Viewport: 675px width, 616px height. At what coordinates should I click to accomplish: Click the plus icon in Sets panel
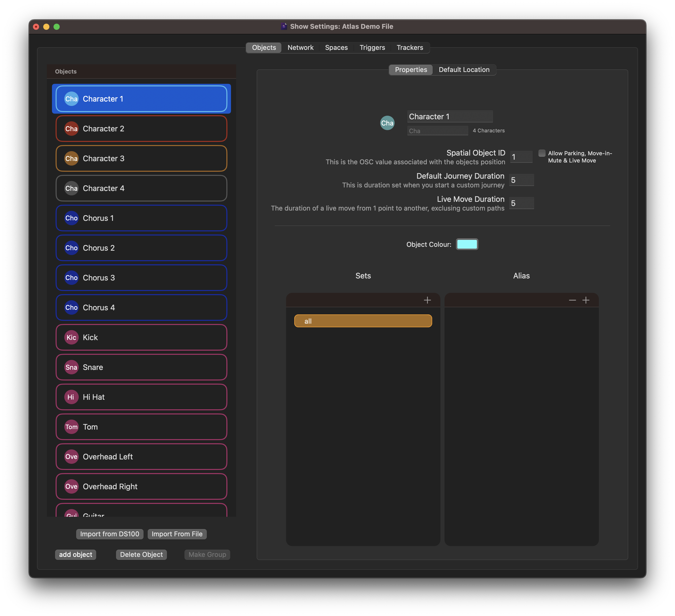(x=427, y=300)
